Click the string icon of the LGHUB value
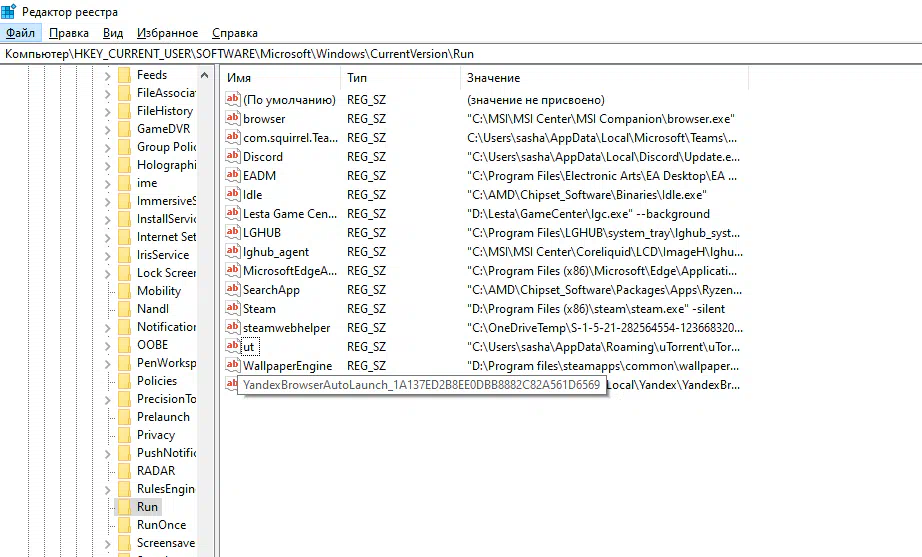 pos(233,232)
